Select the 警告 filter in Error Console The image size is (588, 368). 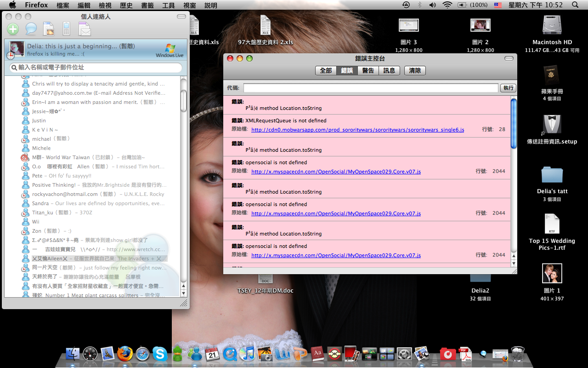point(368,70)
